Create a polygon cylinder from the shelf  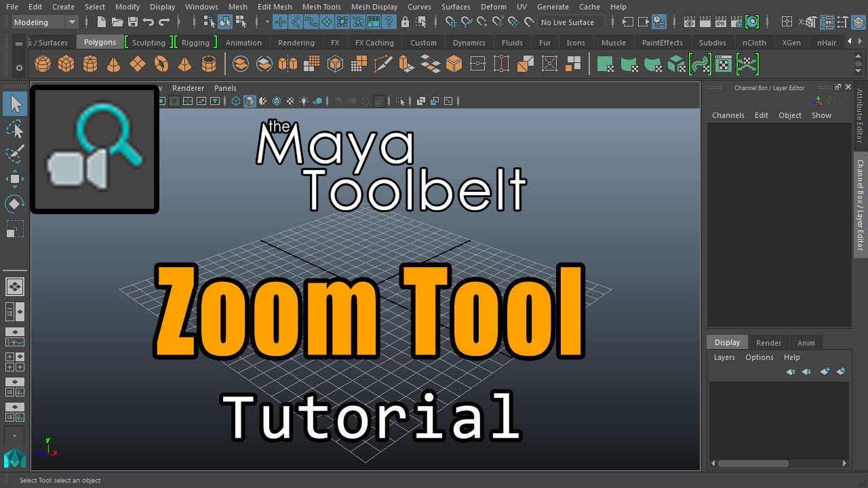pos(90,64)
